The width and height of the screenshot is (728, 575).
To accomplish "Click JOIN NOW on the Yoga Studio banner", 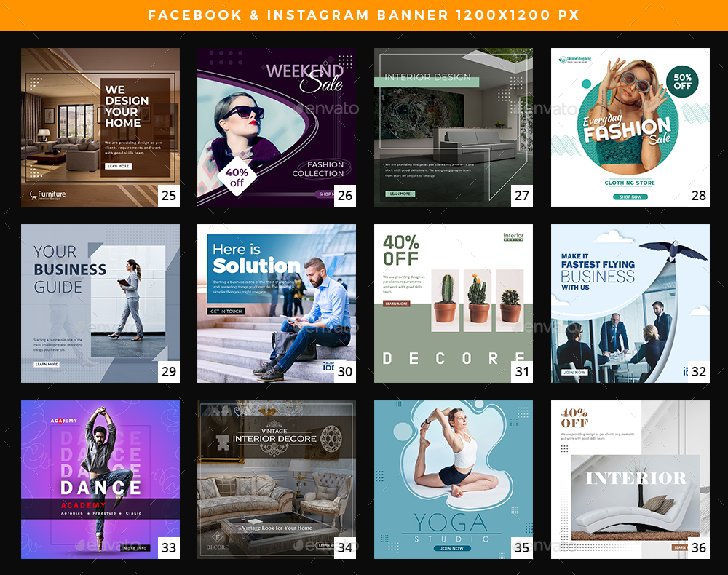I will tap(452, 548).
